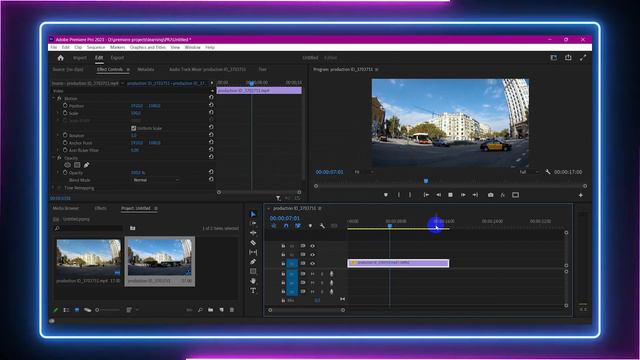Switch to the Metadata tab
The image size is (640, 360).
(x=146, y=69)
